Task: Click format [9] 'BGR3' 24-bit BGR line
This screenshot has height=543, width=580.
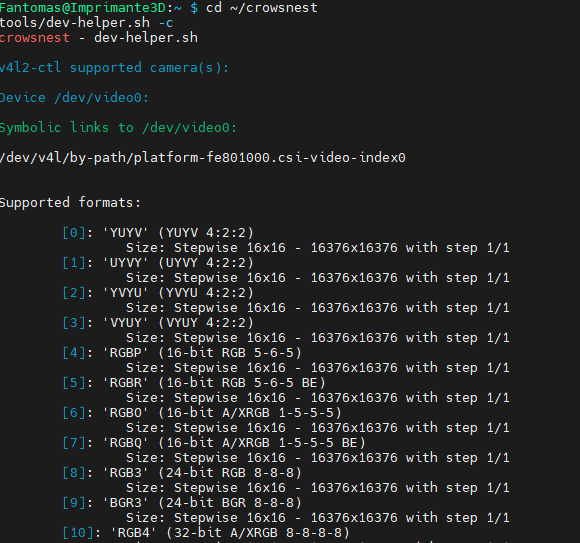Action: (182, 502)
